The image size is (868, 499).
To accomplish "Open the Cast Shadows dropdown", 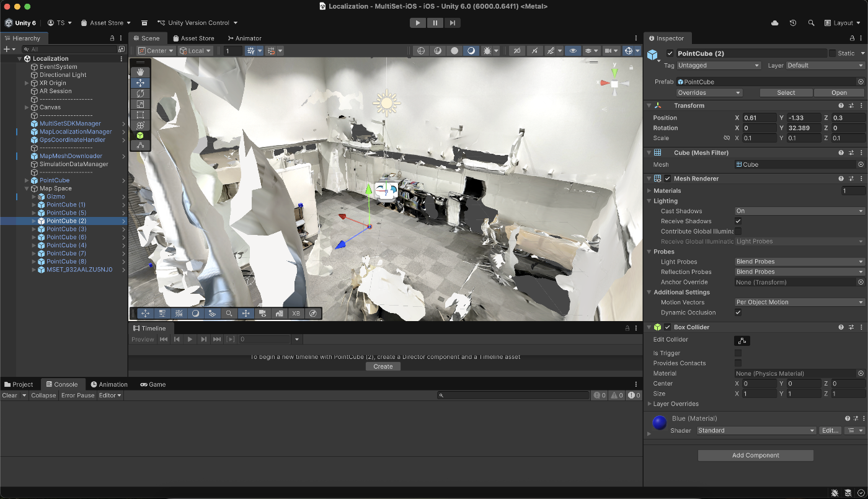I will (x=799, y=211).
